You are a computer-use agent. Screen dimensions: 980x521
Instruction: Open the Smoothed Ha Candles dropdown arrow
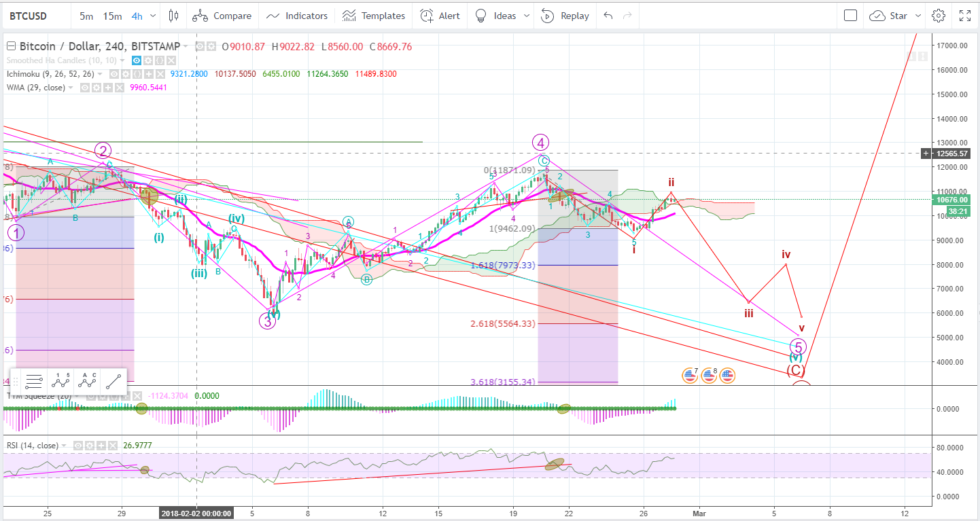(122, 60)
